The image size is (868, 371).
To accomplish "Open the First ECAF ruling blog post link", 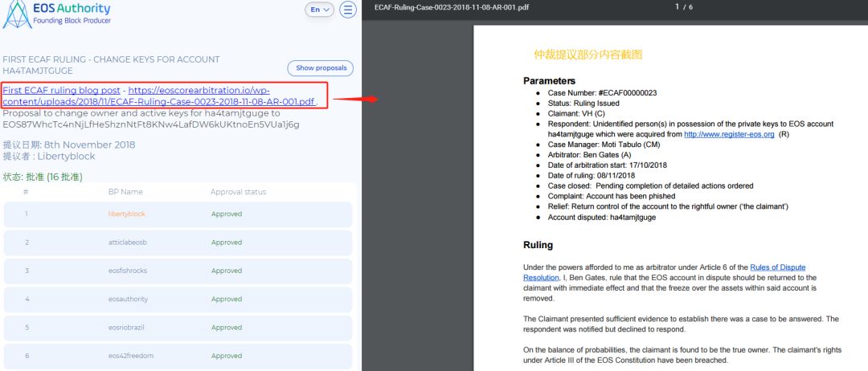I will click(61, 90).
